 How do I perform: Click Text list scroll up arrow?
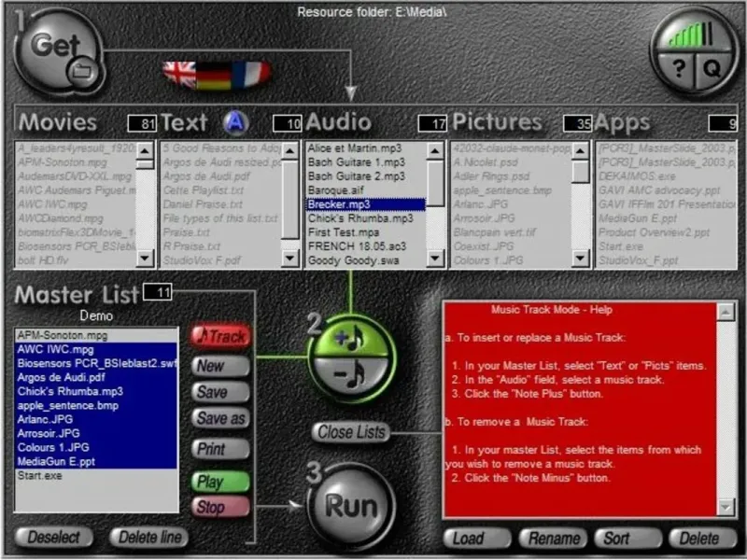290,151
